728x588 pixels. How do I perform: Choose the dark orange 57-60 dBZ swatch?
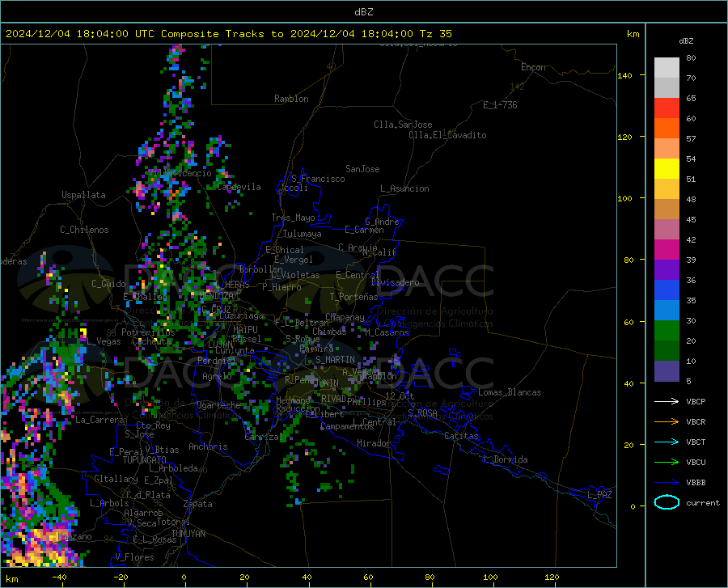667,129
